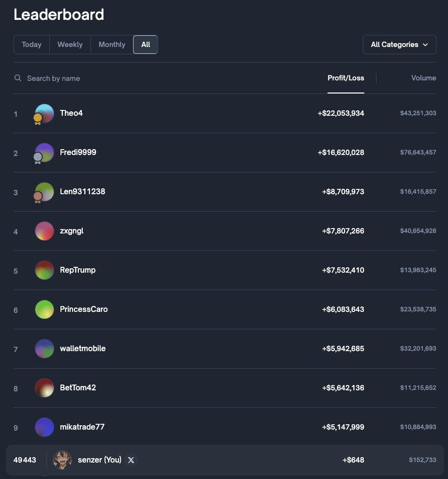
Task: Click the X (Twitter) icon next to senzer
Action: tap(131, 460)
